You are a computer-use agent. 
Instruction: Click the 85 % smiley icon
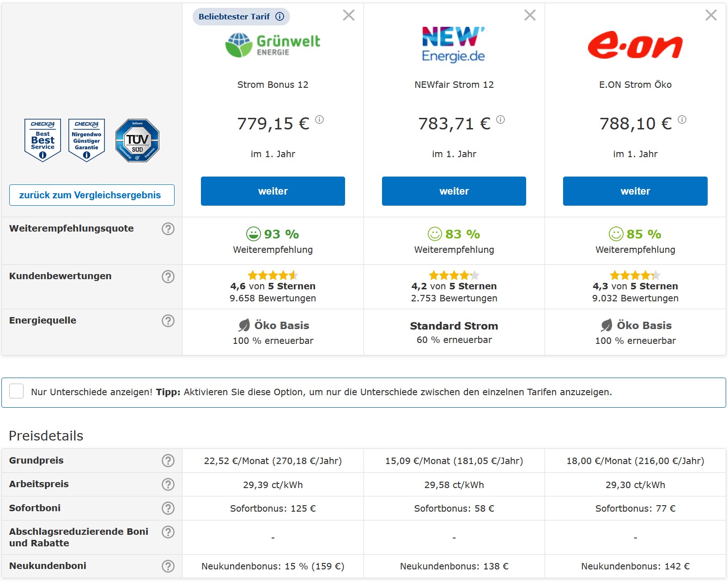coord(616,234)
